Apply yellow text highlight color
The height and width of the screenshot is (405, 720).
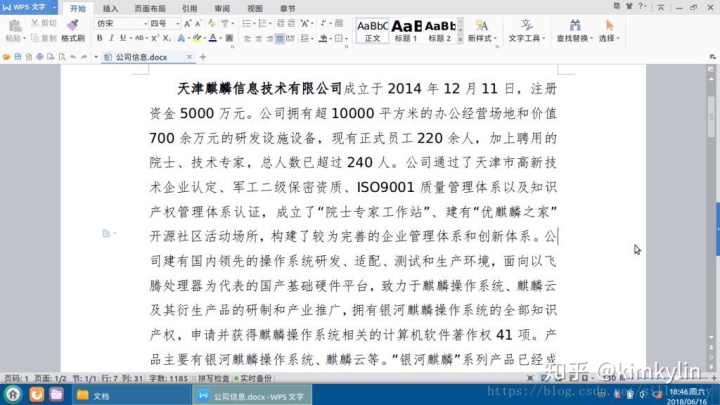tap(197, 38)
